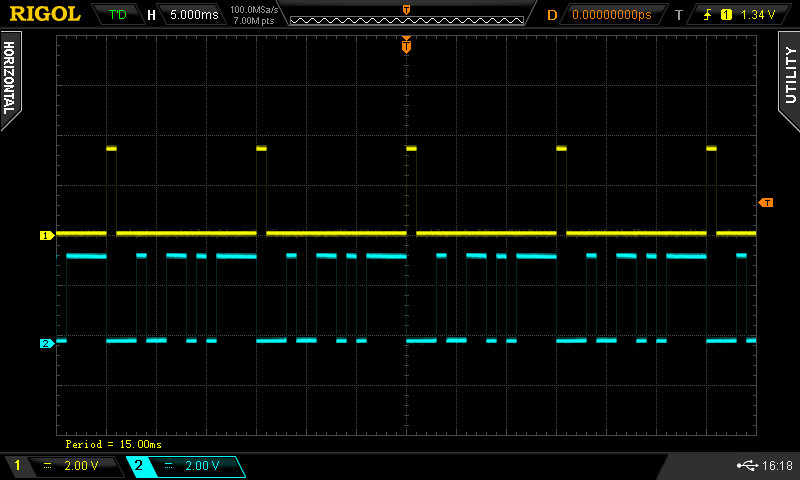Click the Period = 15.00ms measurement
Image resolution: width=800 pixels, height=480 pixels.
[113, 443]
